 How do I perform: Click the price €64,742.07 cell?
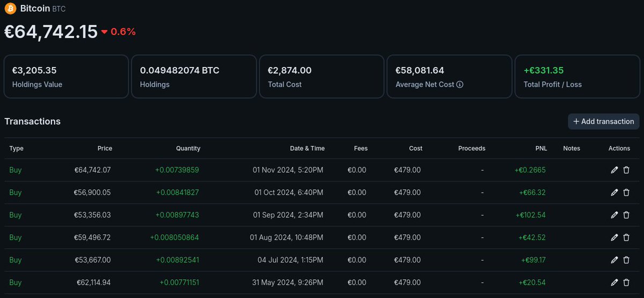point(92,170)
